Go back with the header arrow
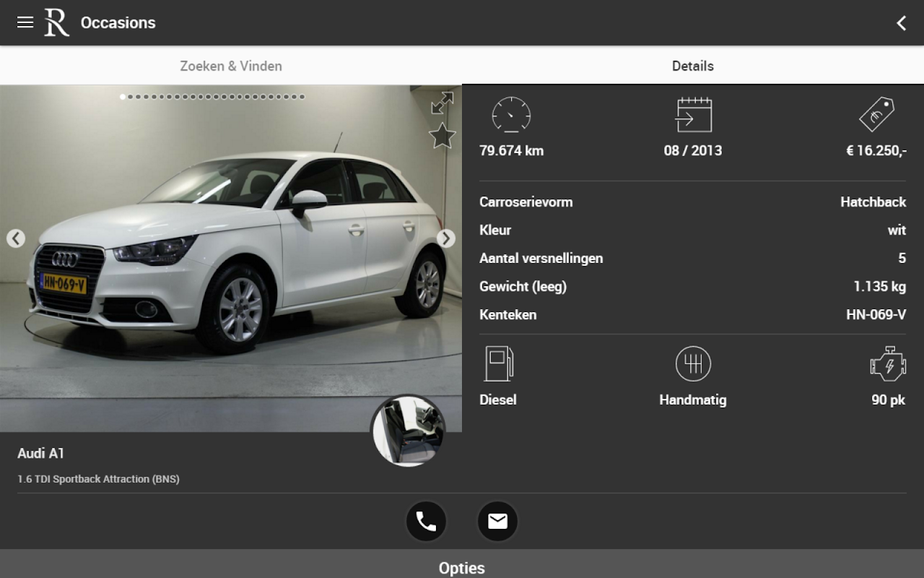Screen dimensions: 924x578 [901, 23]
